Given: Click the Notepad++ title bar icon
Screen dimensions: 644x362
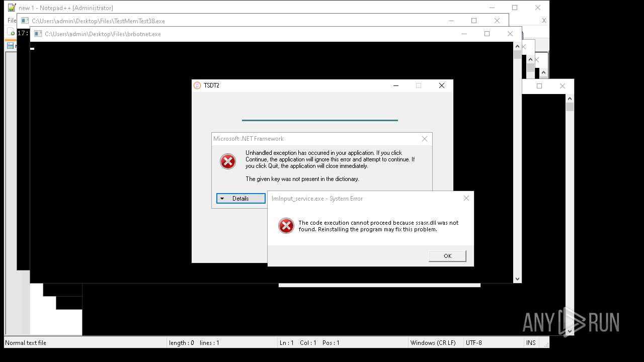Looking at the screenshot, I should pos(12,8).
